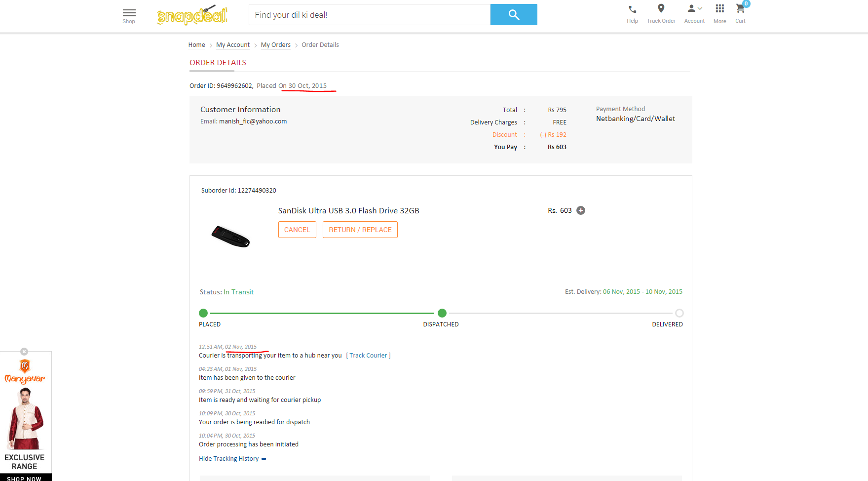Screen dimensions: 868x481
Task: Click the Discount (-) Rs 192 value
Action: [553, 135]
